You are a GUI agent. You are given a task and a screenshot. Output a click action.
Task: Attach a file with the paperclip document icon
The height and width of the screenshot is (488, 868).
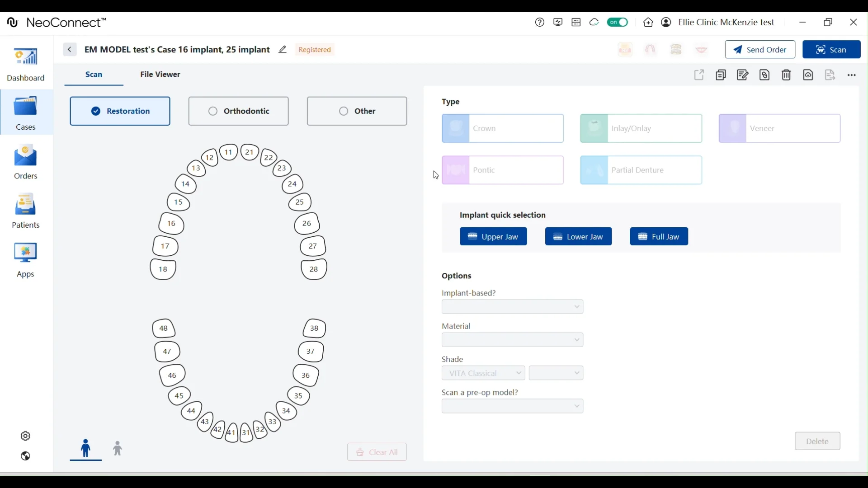pos(764,75)
